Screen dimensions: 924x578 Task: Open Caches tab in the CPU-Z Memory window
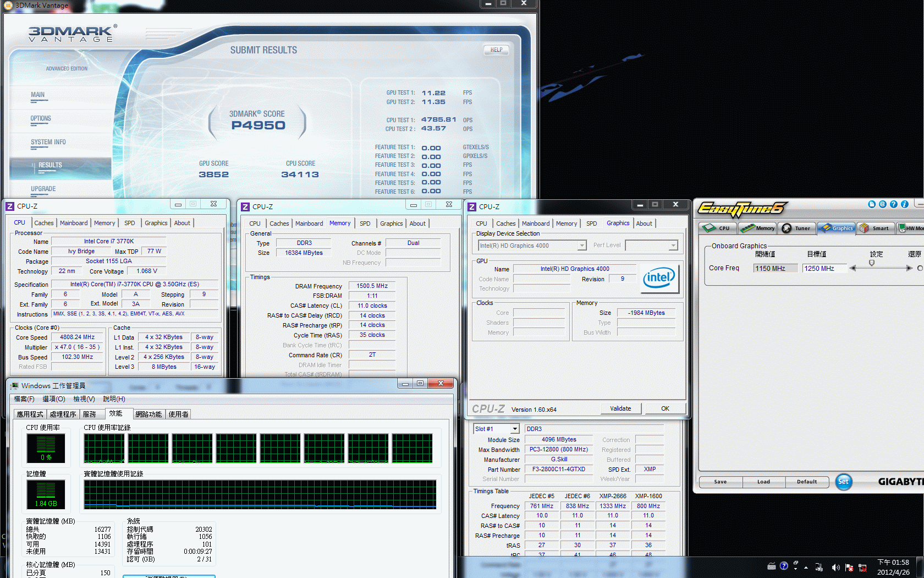click(279, 223)
